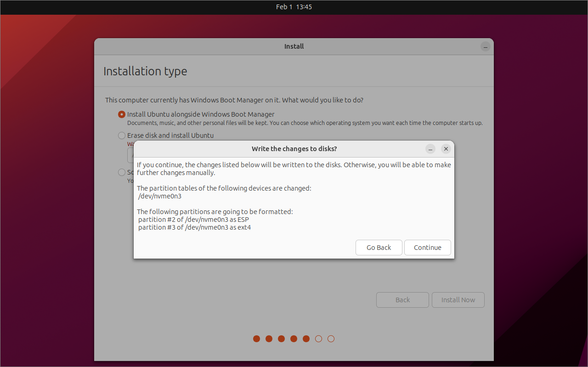Select 'Erase disk and install Ubuntu' radio
This screenshot has height=367, width=588.
[x=122, y=136]
